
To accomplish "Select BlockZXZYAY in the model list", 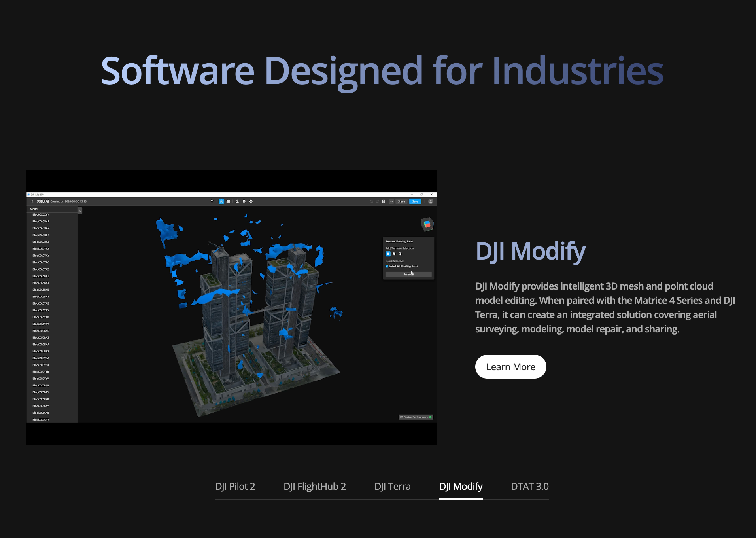I will point(41,420).
